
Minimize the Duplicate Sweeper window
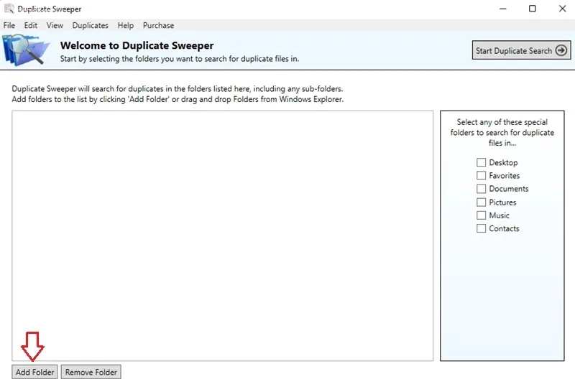point(502,9)
